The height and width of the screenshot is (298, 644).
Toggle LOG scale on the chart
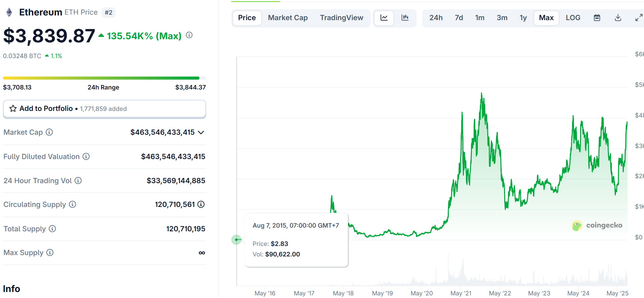[573, 18]
